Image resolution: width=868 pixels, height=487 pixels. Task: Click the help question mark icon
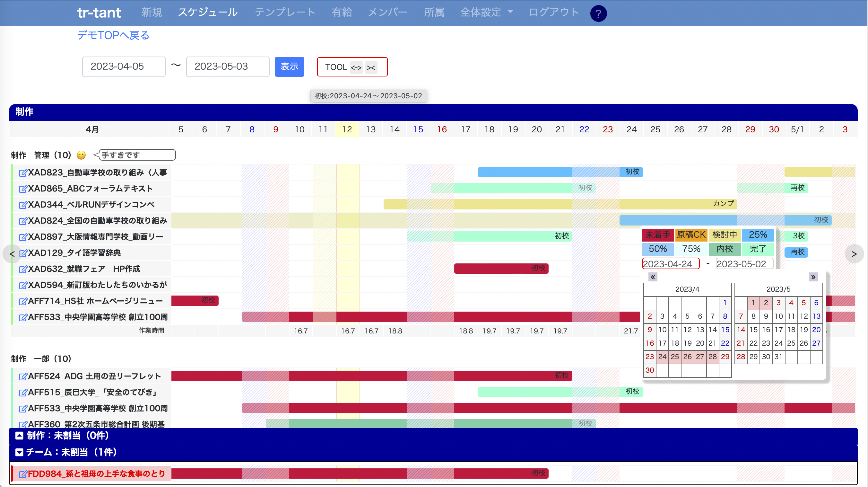pos(598,13)
